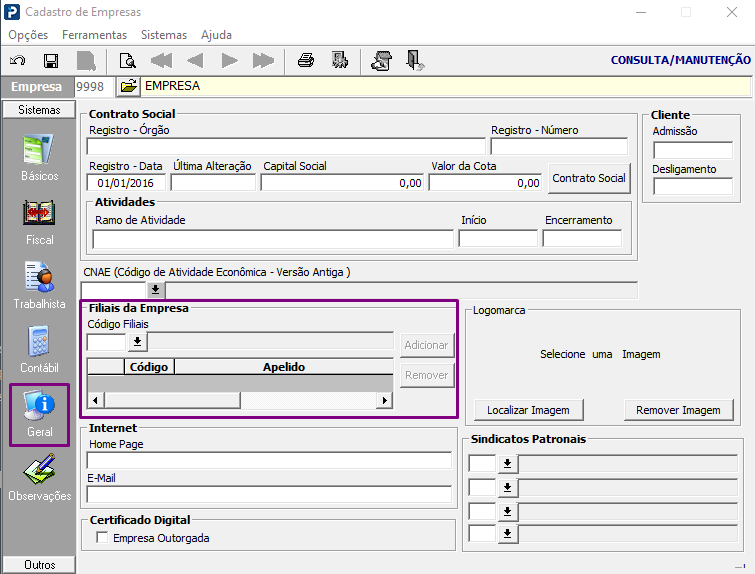Enable the Empresa Outorgada checkbox
The width and height of the screenshot is (755, 574).
tap(102, 538)
